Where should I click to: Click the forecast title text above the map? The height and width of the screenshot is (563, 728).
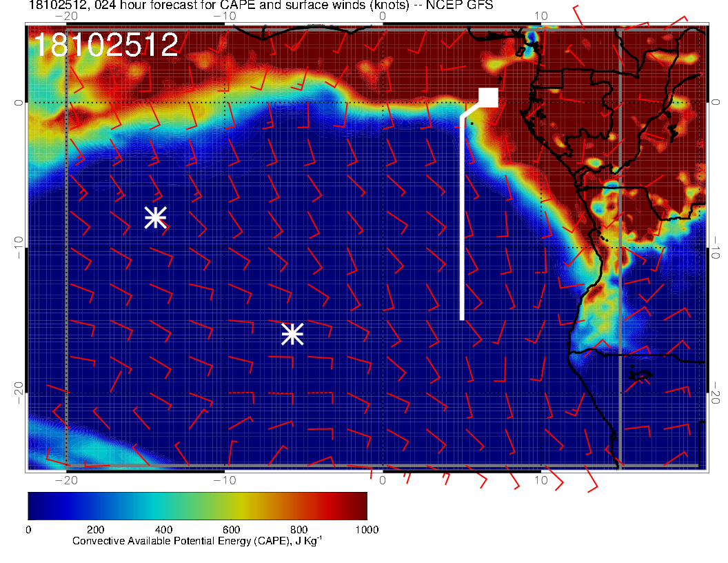(x=261, y=5)
